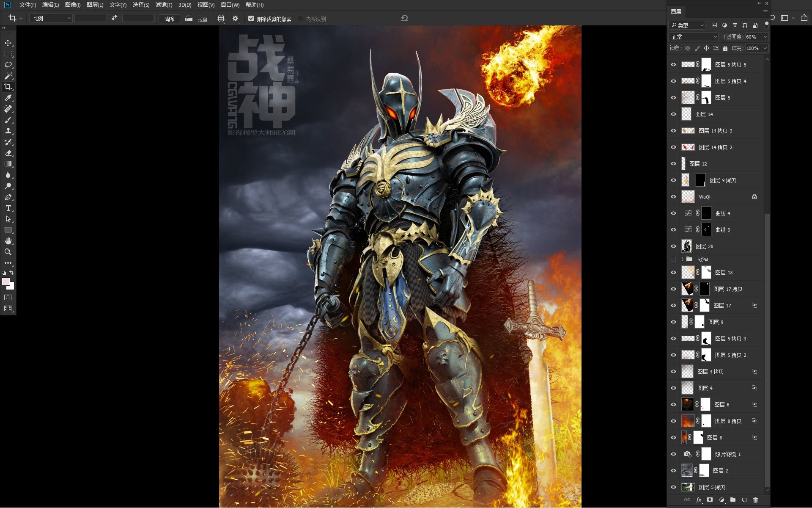
Task: Select the Hand tool
Action: 8,241
